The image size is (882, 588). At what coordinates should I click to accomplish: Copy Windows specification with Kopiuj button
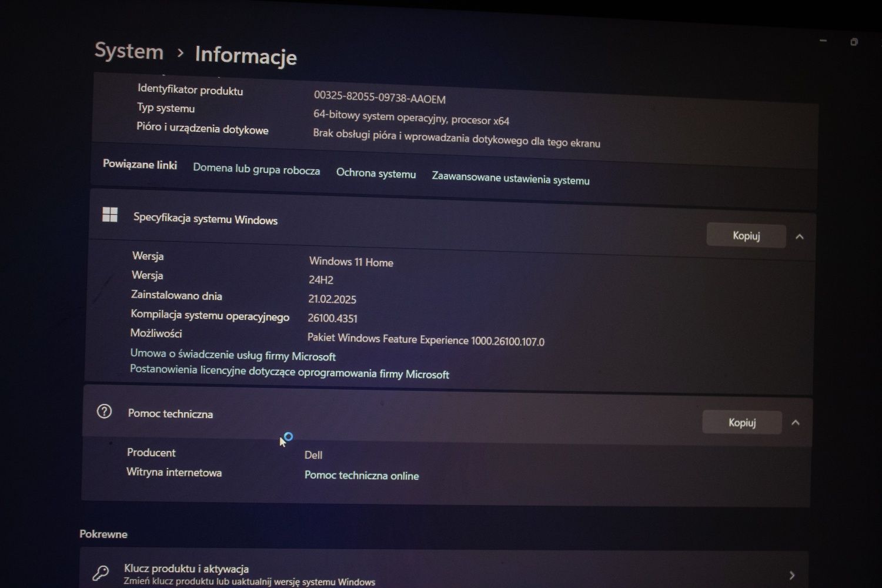point(746,236)
